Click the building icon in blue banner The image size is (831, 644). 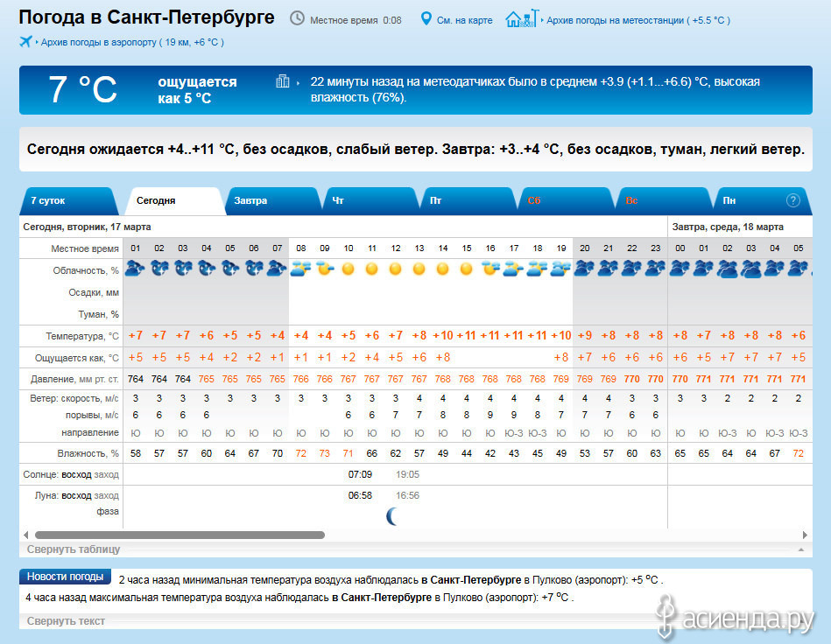point(283,81)
